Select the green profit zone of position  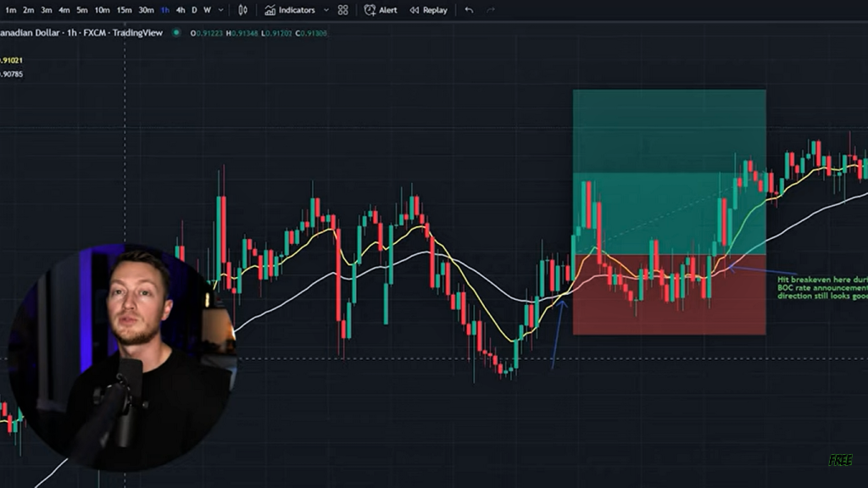[669, 169]
